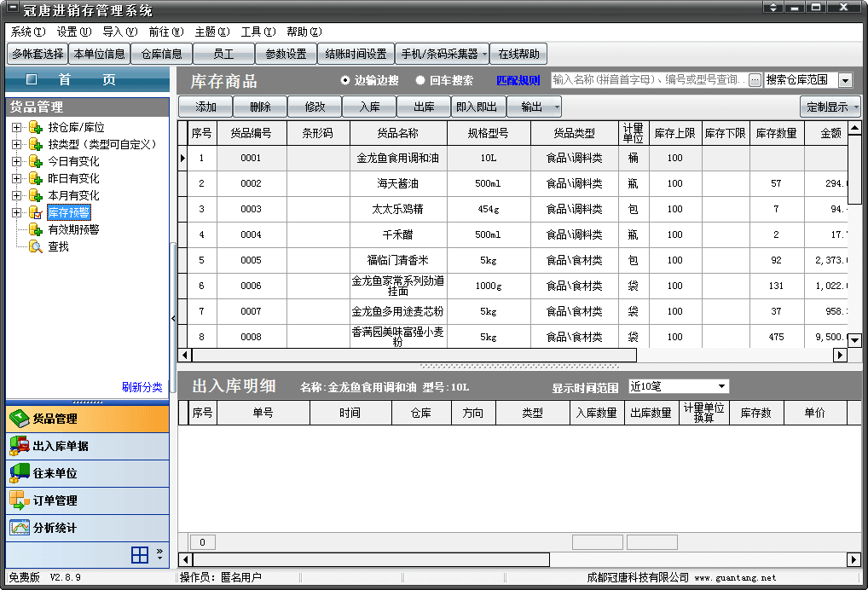Click the product search input field
The width and height of the screenshot is (868, 590).
pos(648,80)
